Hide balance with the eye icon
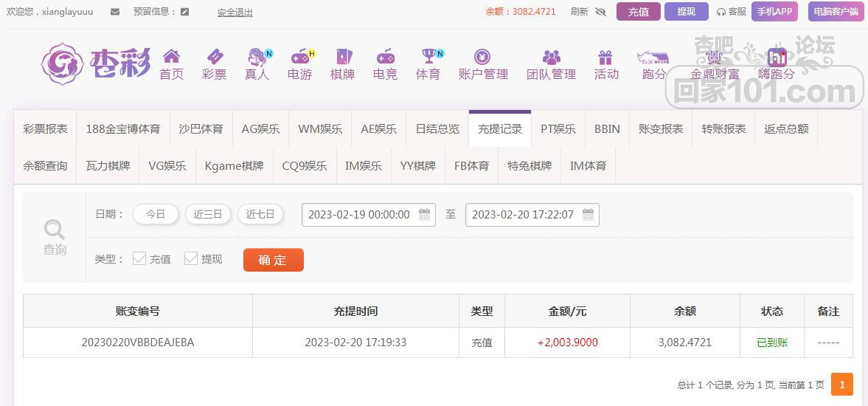Viewport: 868px width, 406px height. 600,12
